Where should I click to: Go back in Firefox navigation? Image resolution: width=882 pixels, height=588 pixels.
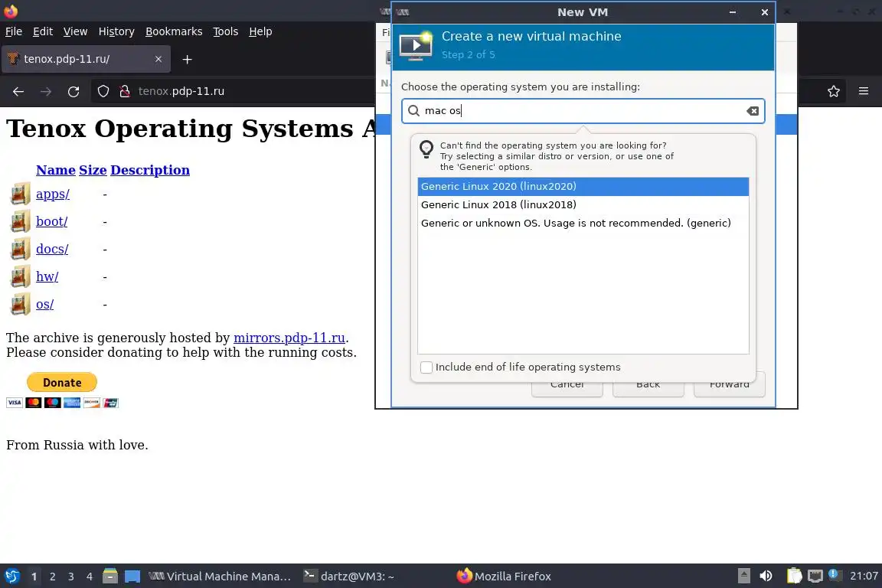click(18, 91)
